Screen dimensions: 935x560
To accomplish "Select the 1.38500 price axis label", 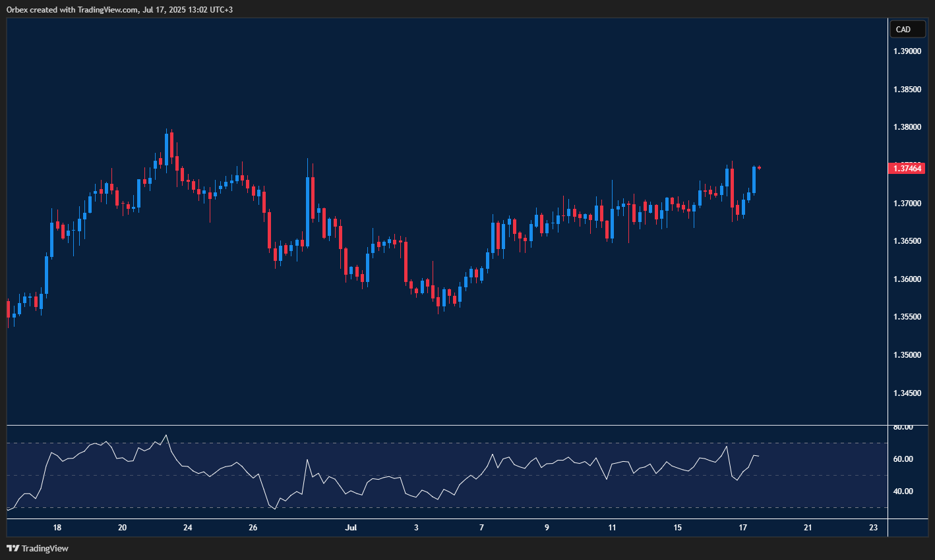I will (907, 89).
